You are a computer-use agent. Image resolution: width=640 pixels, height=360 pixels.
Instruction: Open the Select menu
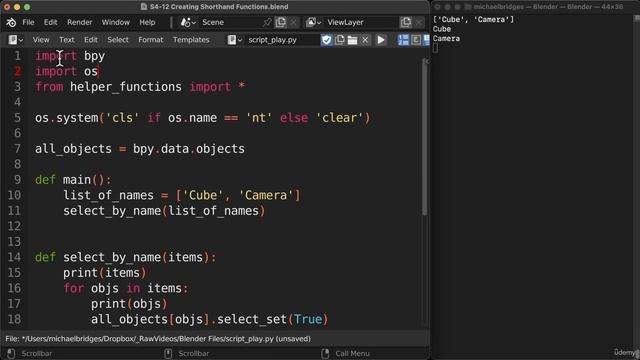pyautogui.click(x=118, y=40)
